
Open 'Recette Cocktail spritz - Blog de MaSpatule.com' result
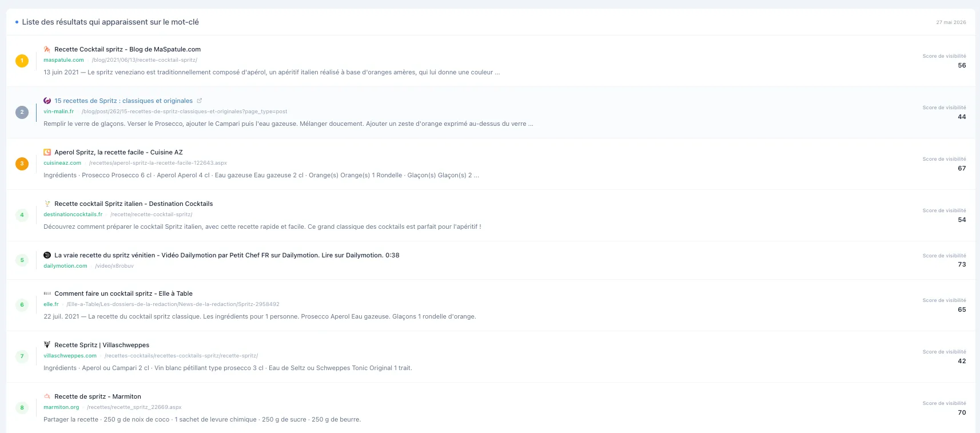pyautogui.click(x=128, y=49)
